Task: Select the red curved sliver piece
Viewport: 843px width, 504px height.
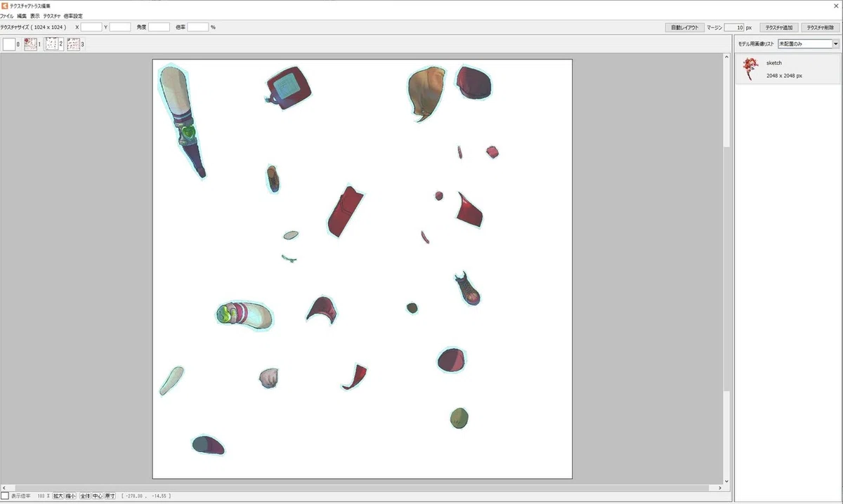Action: 355,377
